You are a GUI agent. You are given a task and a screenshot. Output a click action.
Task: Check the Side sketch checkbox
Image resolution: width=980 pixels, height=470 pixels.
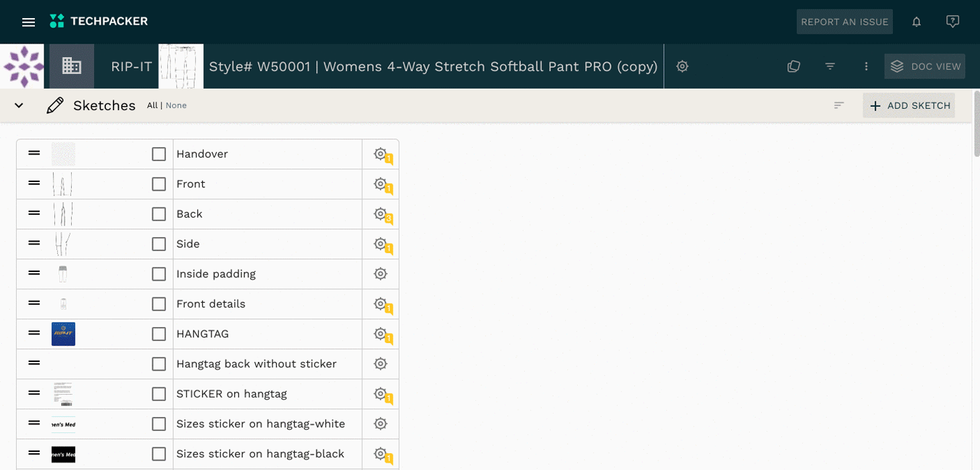pyautogui.click(x=159, y=244)
